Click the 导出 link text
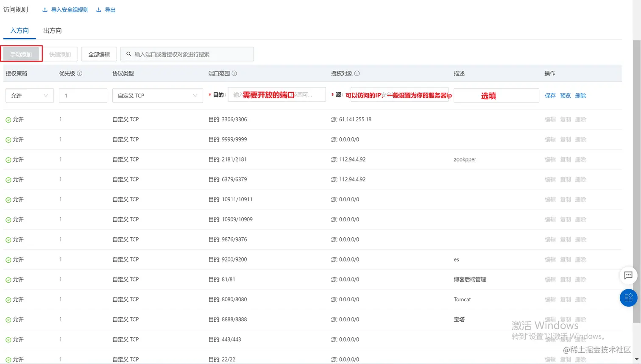The image size is (641, 364). (110, 10)
